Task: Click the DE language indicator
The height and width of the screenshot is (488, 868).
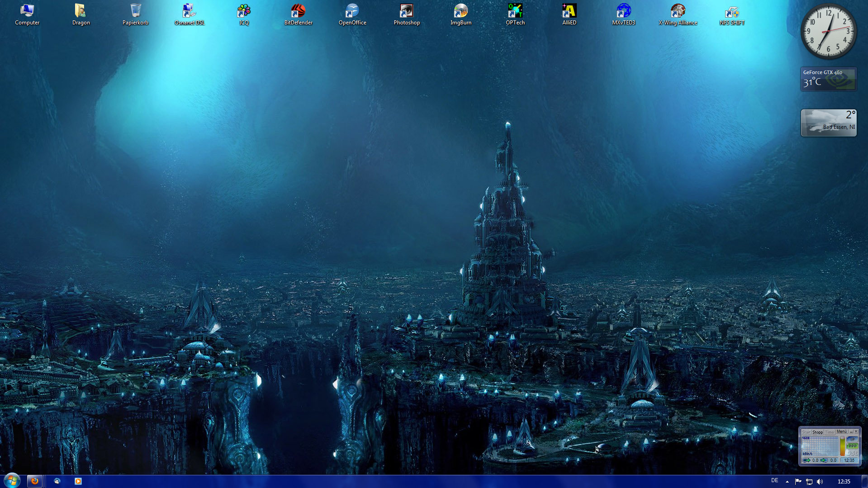Action: pos(774,481)
